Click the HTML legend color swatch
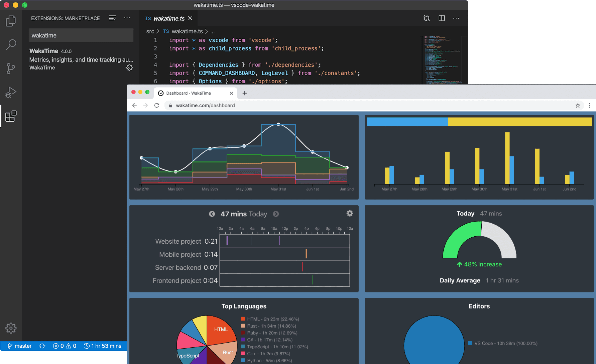Image resolution: width=596 pixels, height=364 pixels. click(x=243, y=319)
